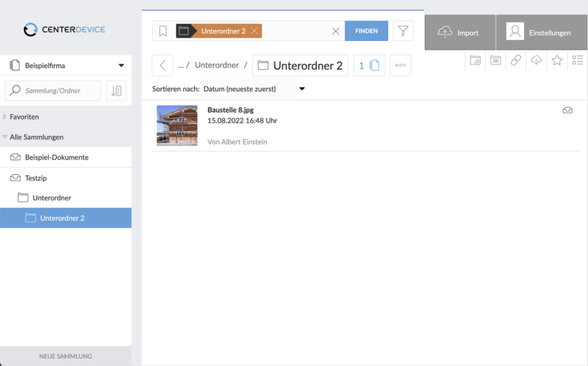The image size is (588, 366).
Task: Click the bookmark icon in the search bar
Action: point(162,30)
